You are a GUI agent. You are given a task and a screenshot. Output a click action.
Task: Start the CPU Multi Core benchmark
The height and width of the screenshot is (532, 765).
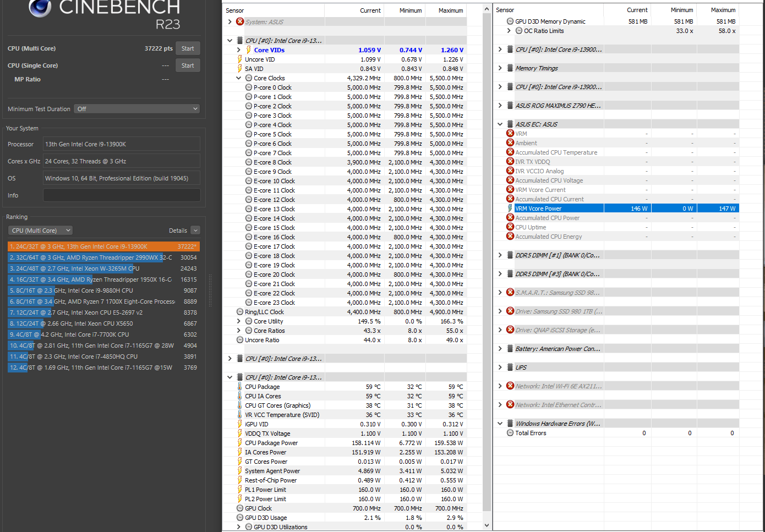tap(188, 48)
